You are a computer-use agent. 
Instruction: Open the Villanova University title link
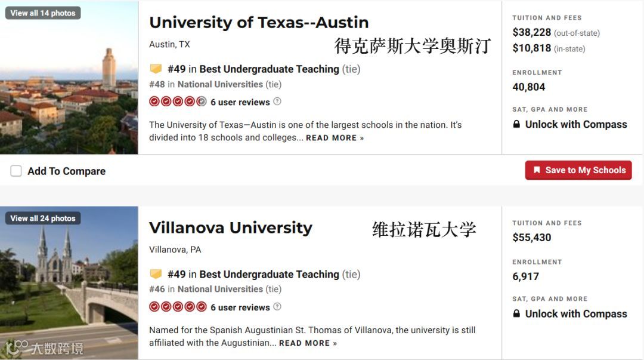click(x=231, y=227)
